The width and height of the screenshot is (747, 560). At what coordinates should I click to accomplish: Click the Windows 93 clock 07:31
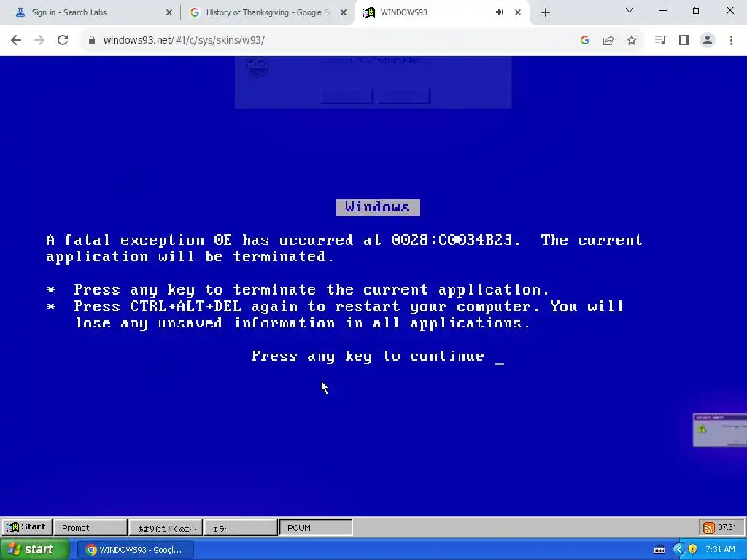727,527
